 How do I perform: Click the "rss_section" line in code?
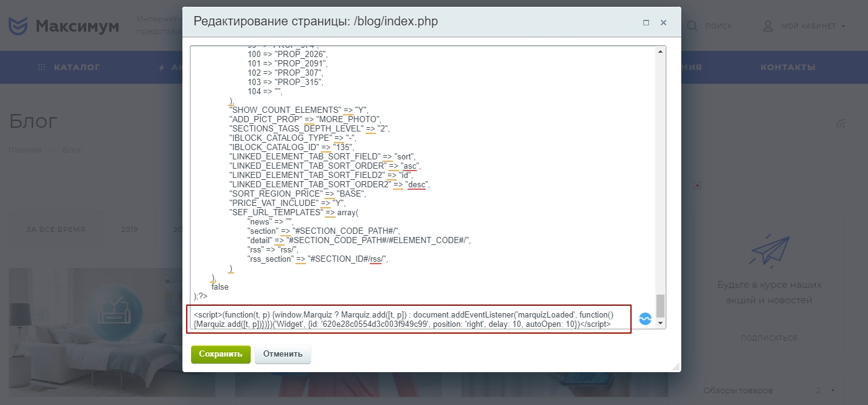317,259
